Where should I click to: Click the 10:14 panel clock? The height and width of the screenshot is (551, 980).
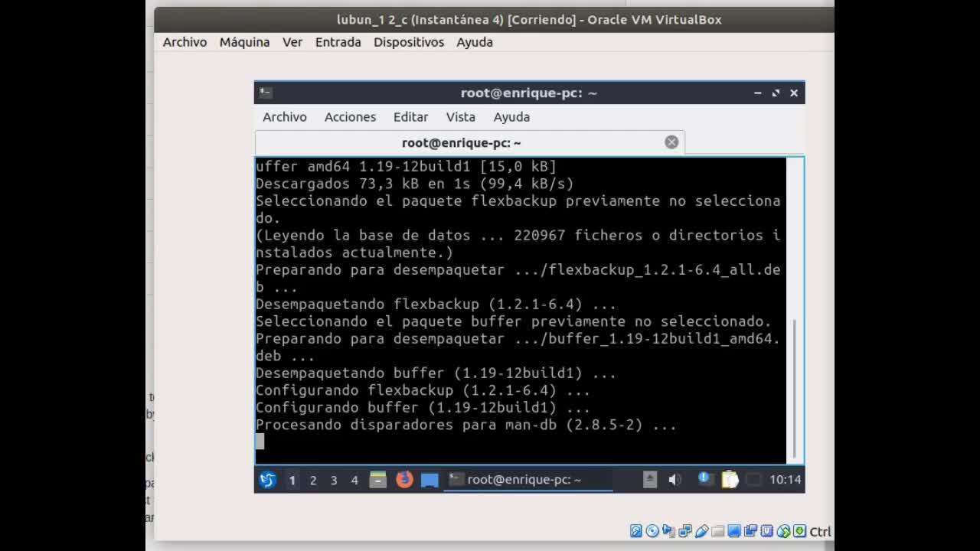point(785,480)
